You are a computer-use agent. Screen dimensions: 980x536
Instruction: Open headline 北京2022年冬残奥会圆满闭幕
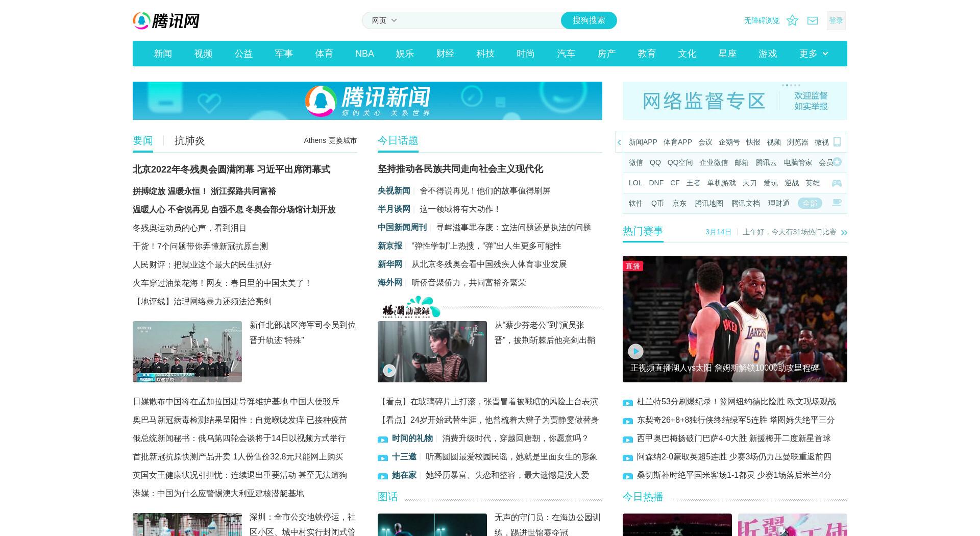click(232, 169)
